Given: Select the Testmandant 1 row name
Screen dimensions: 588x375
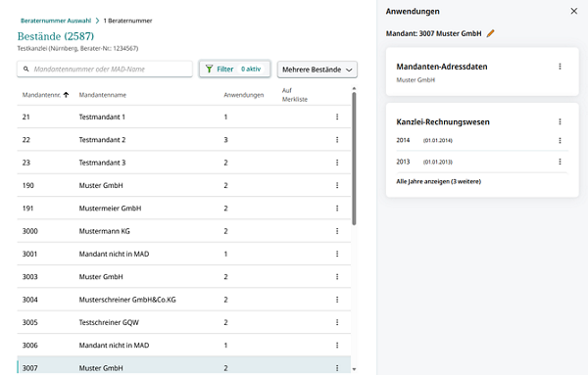Looking at the screenshot, I should (x=102, y=117).
